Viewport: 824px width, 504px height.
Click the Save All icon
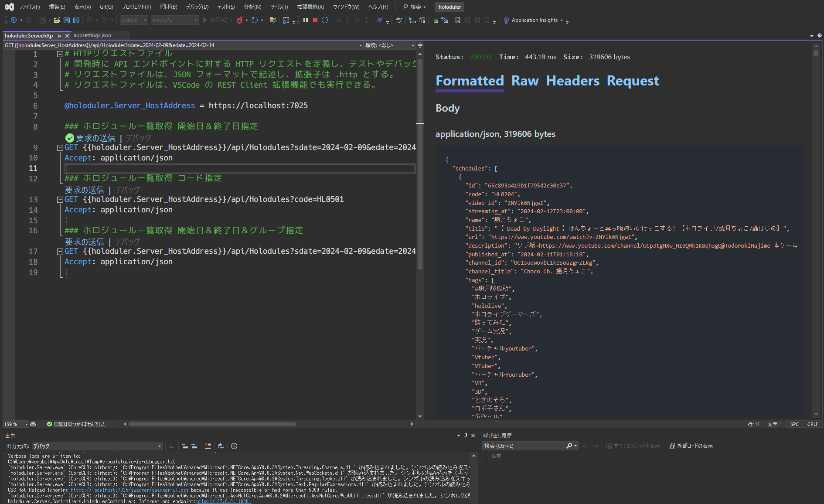(75, 20)
